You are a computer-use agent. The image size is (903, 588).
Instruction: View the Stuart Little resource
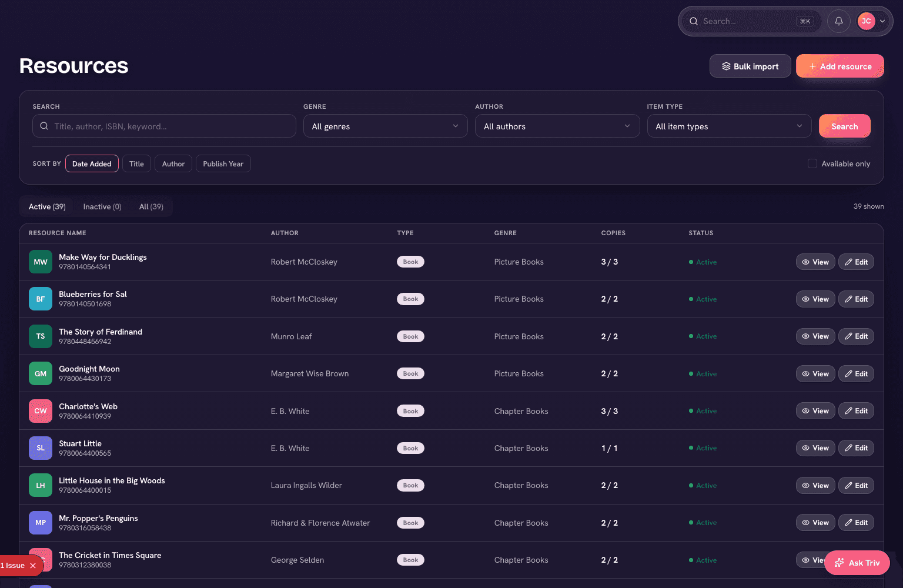pos(815,448)
